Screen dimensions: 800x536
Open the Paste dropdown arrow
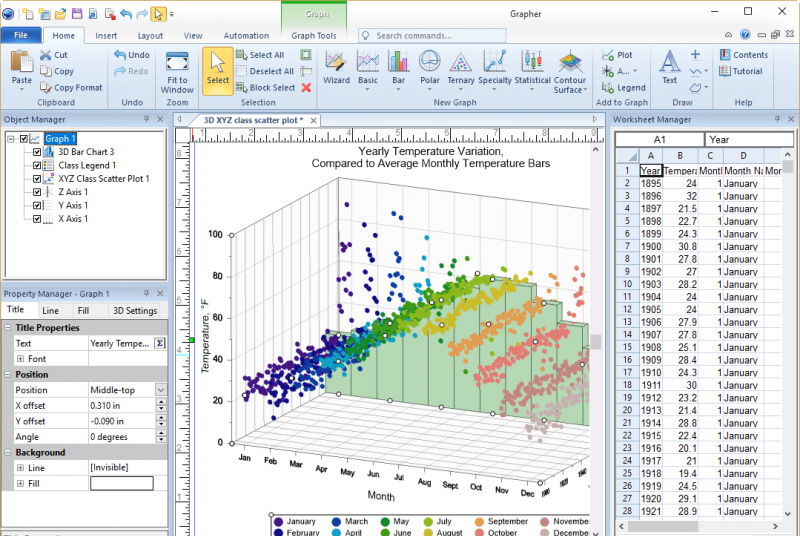tap(21, 89)
